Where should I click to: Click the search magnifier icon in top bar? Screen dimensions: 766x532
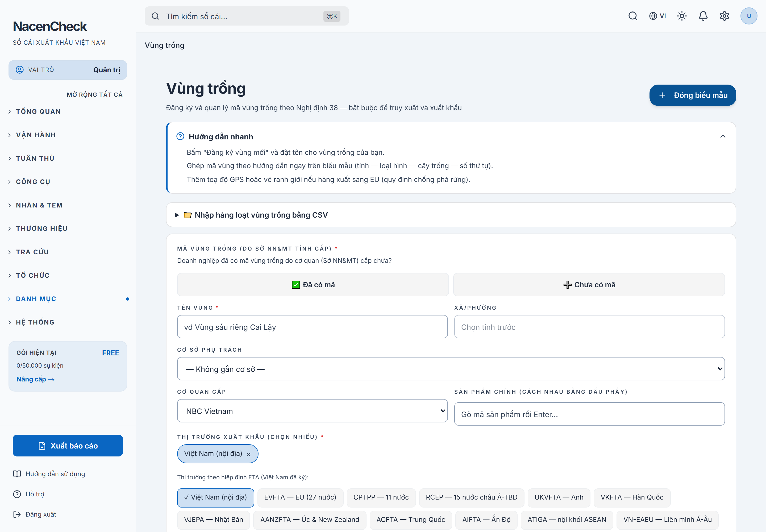pyautogui.click(x=633, y=16)
